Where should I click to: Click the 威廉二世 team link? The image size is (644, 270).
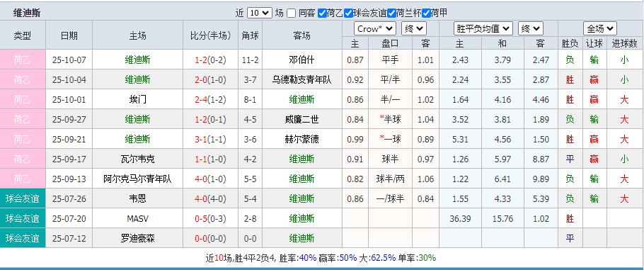302,119
